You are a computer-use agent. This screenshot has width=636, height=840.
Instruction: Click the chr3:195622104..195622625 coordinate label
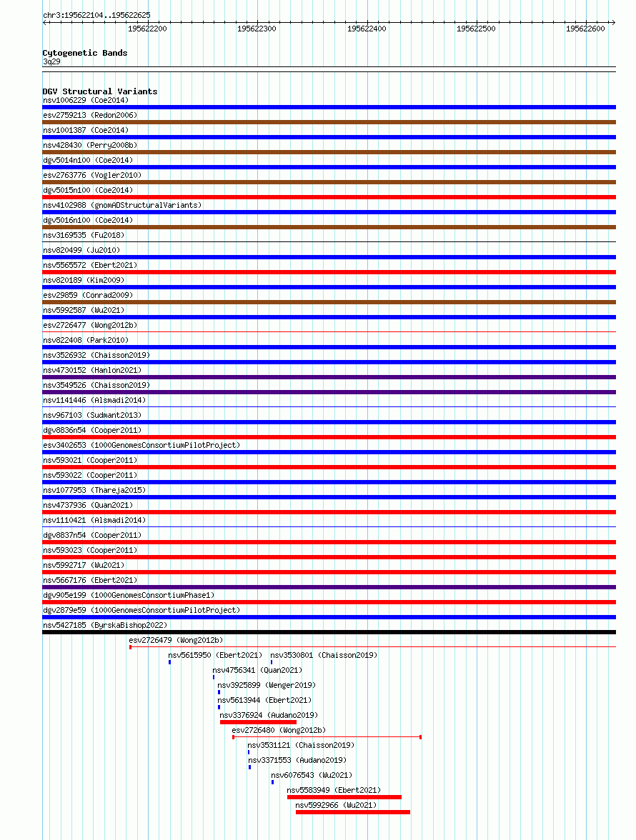(96, 15)
